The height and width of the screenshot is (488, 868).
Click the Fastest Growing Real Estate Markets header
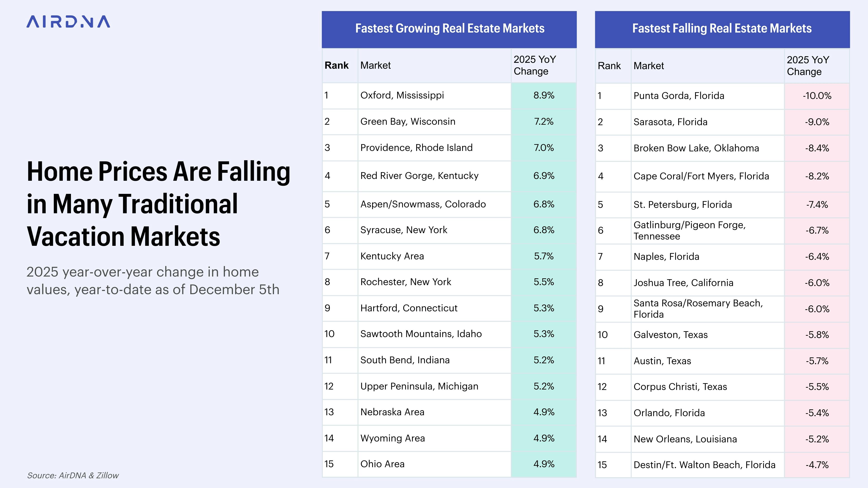(x=450, y=29)
